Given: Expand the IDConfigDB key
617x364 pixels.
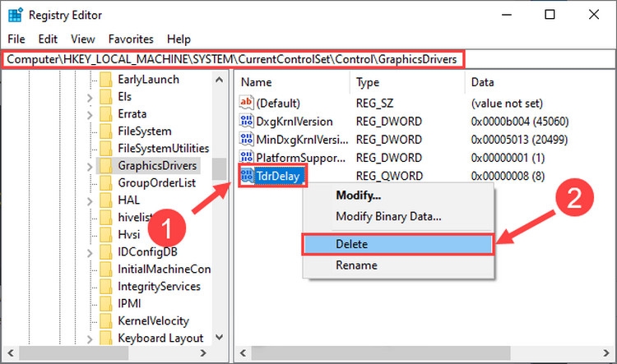Looking at the screenshot, I should 90,253.
